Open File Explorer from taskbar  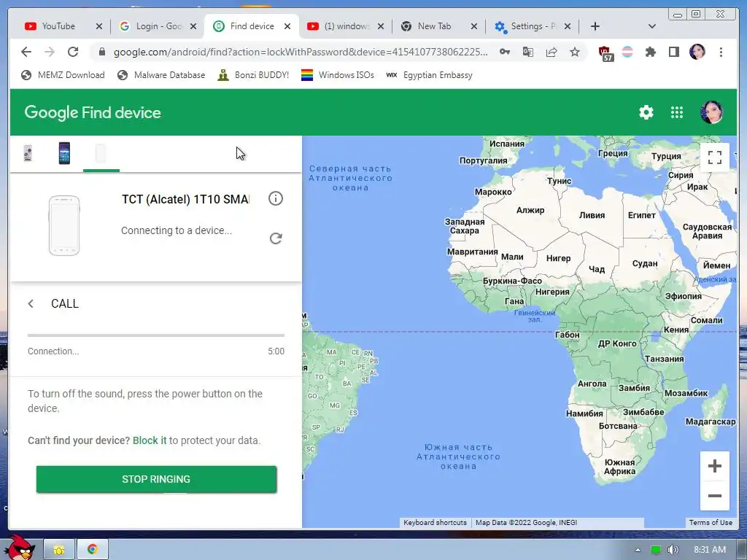pyautogui.click(x=59, y=550)
